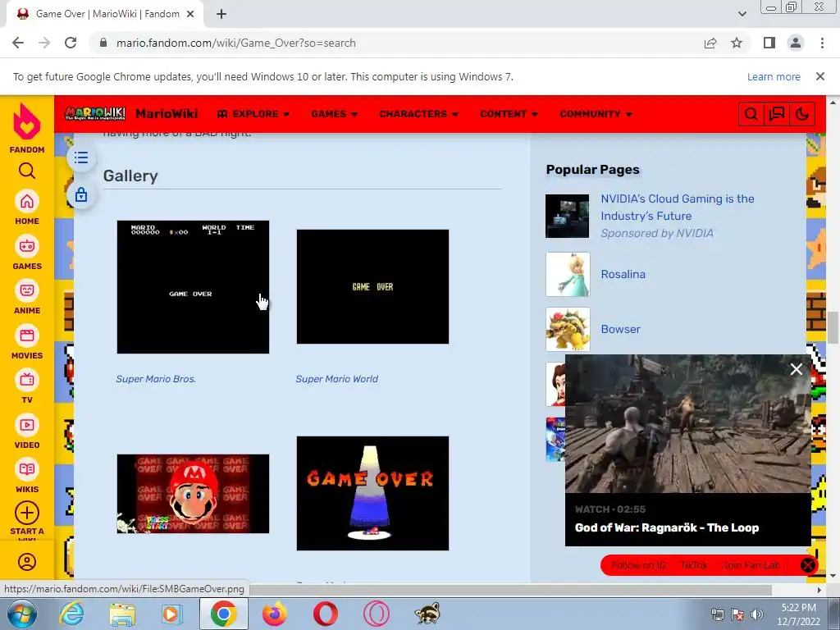This screenshot has width=840, height=630.
Task: Expand the Characters dropdown menu
Action: 418,114
